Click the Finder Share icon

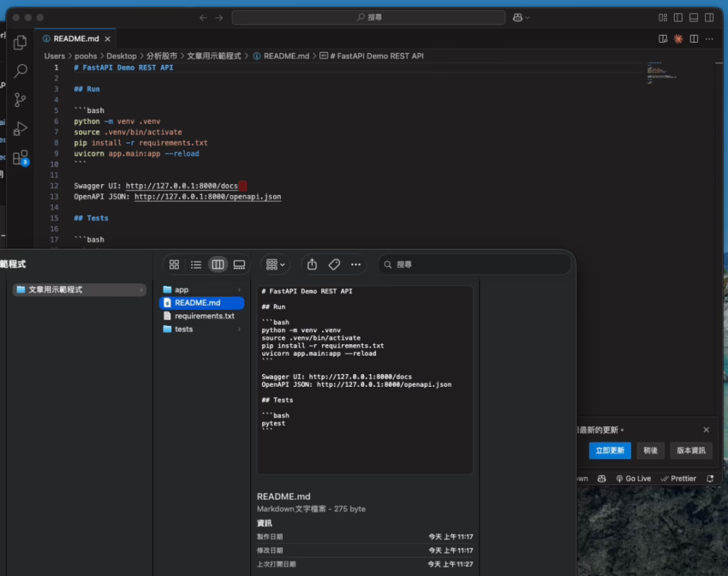(x=312, y=265)
